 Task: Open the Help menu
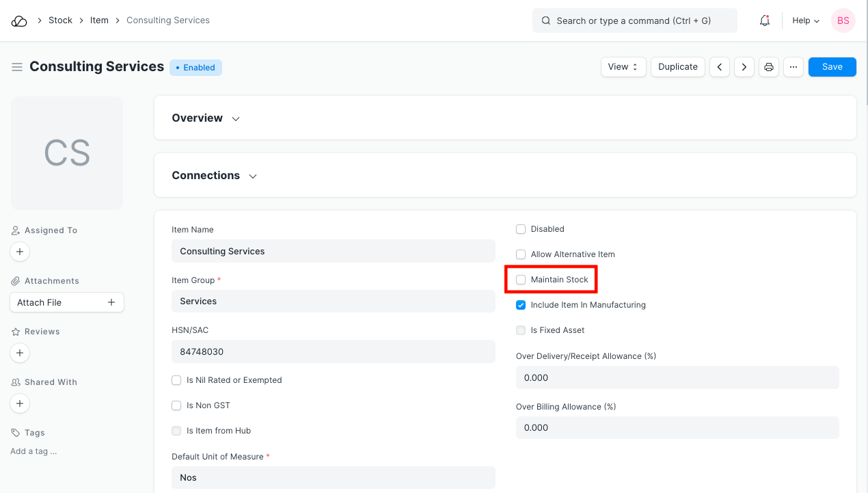point(805,21)
